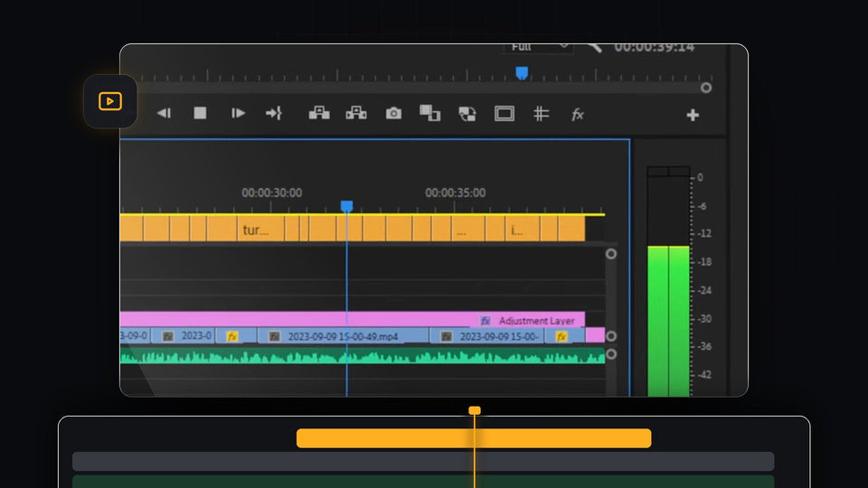Click the timeline blue playhead marker
Image resolution: width=868 pixels, height=488 pixels.
346,206
